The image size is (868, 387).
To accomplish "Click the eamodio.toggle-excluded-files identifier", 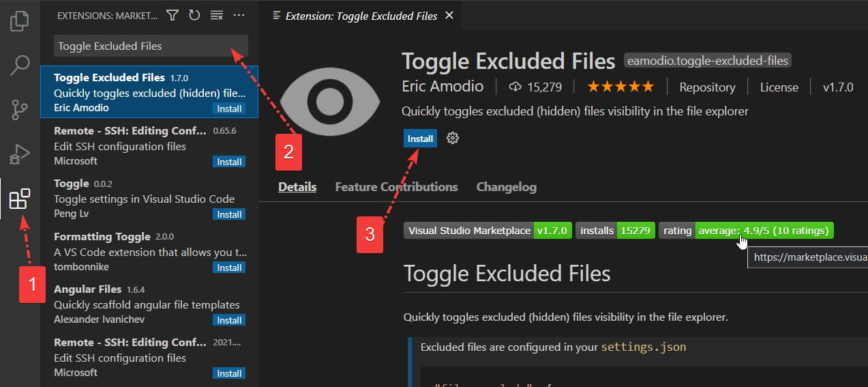I will [x=707, y=61].
